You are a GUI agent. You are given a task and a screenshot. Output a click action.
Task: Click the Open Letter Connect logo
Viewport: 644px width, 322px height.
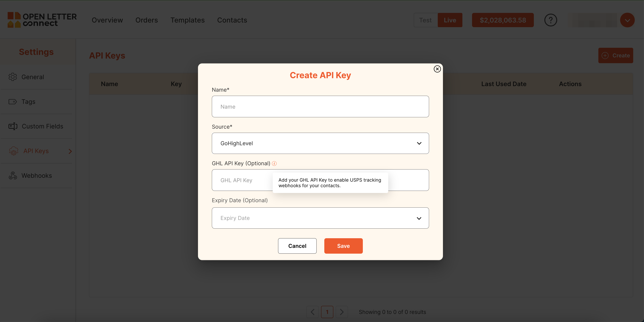point(42,20)
